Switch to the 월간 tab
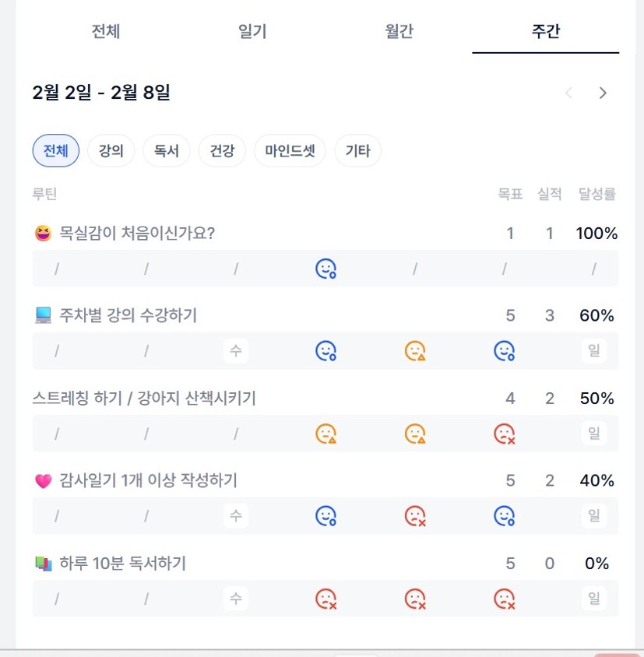 (x=399, y=32)
